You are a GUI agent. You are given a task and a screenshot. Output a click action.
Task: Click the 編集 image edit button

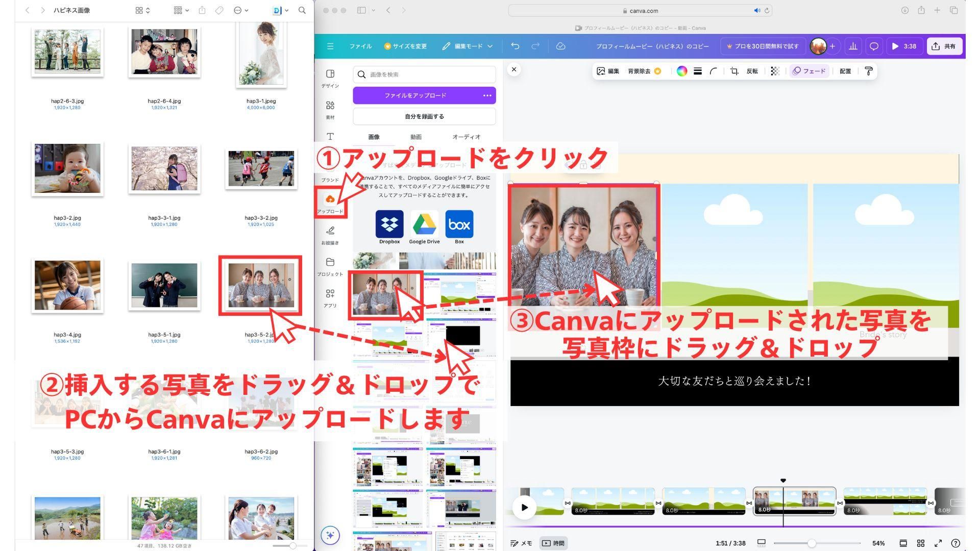tap(608, 71)
